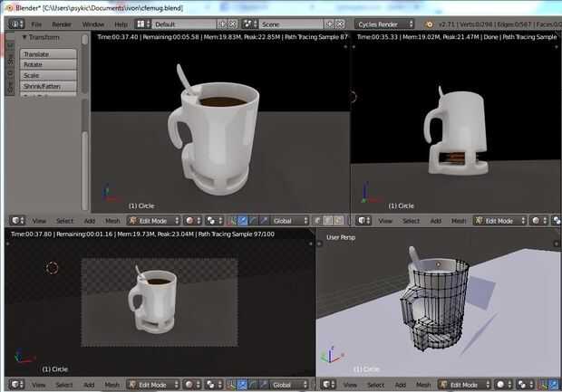Open the Info editor type selector icon
The width and height of the screenshot is (562, 392).
pos(16,24)
